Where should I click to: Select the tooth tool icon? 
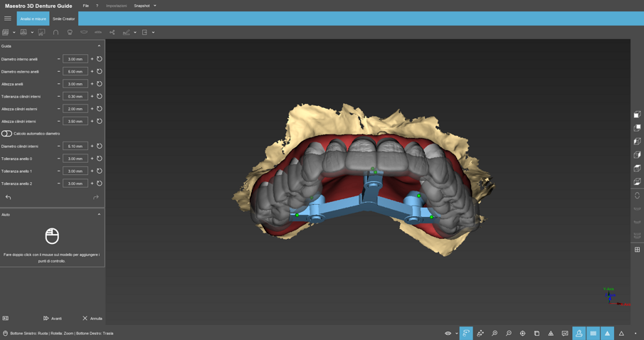70,32
